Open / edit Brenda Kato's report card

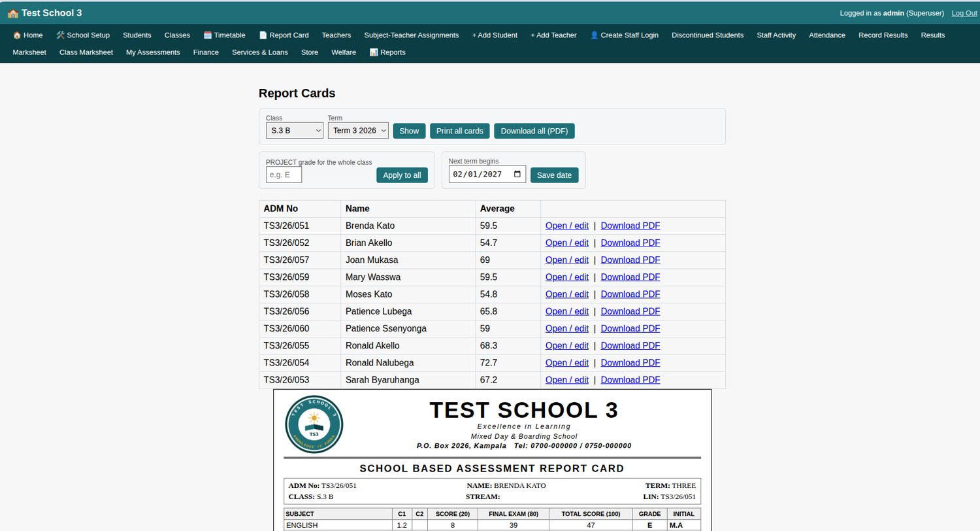coord(567,226)
